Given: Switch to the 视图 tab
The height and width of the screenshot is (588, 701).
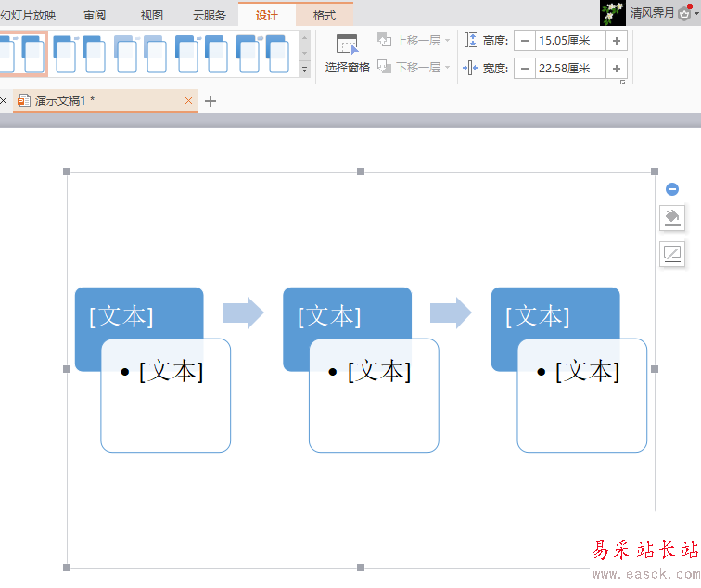Looking at the screenshot, I should pyautogui.click(x=151, y=15).
